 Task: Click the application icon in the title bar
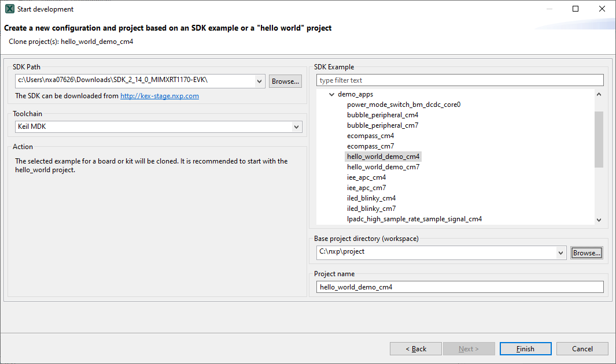tap(9, 9)
